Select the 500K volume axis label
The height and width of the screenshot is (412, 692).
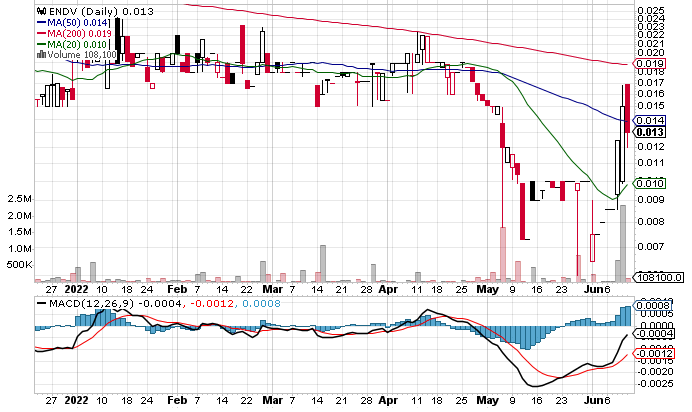pyautogui.click(x=20, y=265)
